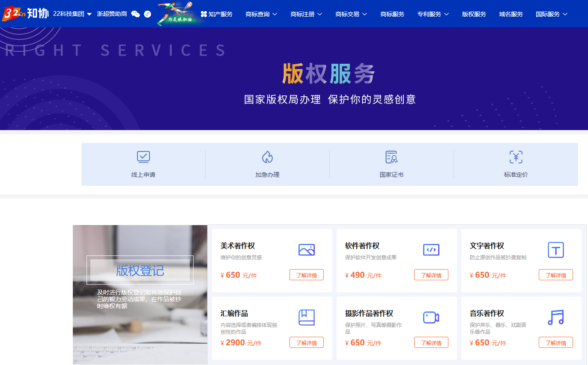Click 了解详情 for 文字著作权
This screenshot has width=588, height=365.
coord(555,275)
